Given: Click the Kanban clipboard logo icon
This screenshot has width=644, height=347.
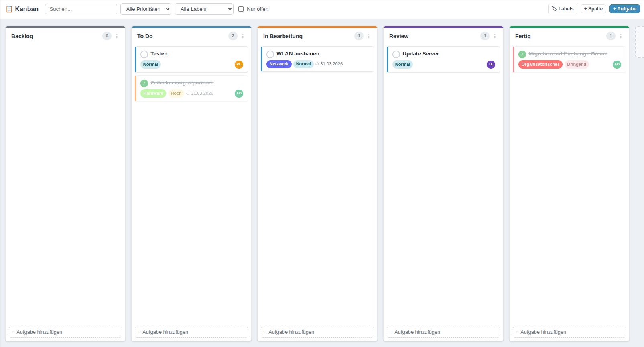Looking at the screenshot, I should 9,9.
